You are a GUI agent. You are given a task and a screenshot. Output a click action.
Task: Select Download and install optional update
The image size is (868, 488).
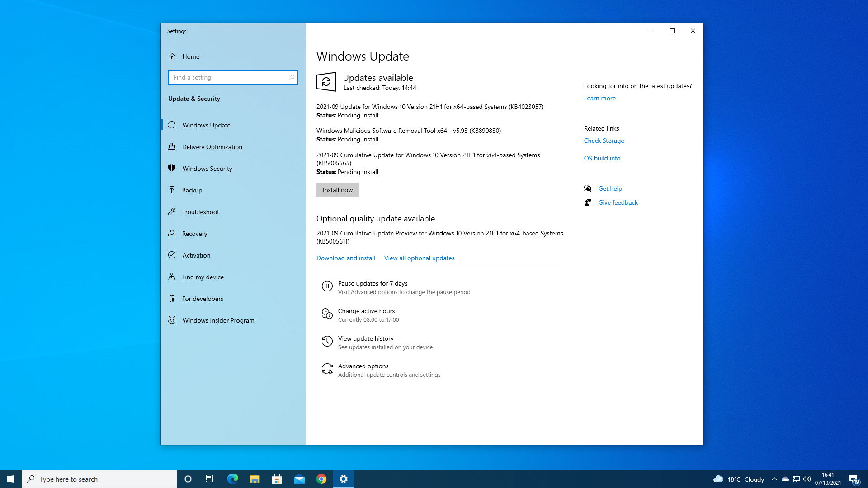point(345,258)
